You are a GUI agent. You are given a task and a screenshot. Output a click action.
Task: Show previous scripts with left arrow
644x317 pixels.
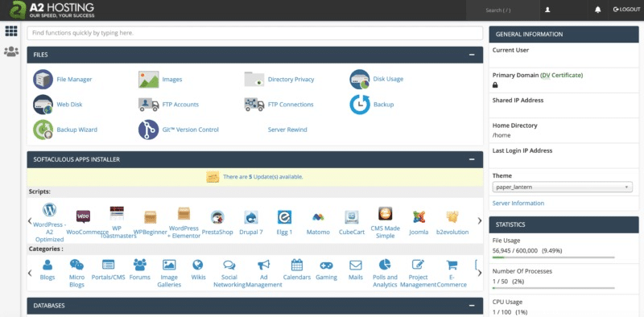coord(30,221)
